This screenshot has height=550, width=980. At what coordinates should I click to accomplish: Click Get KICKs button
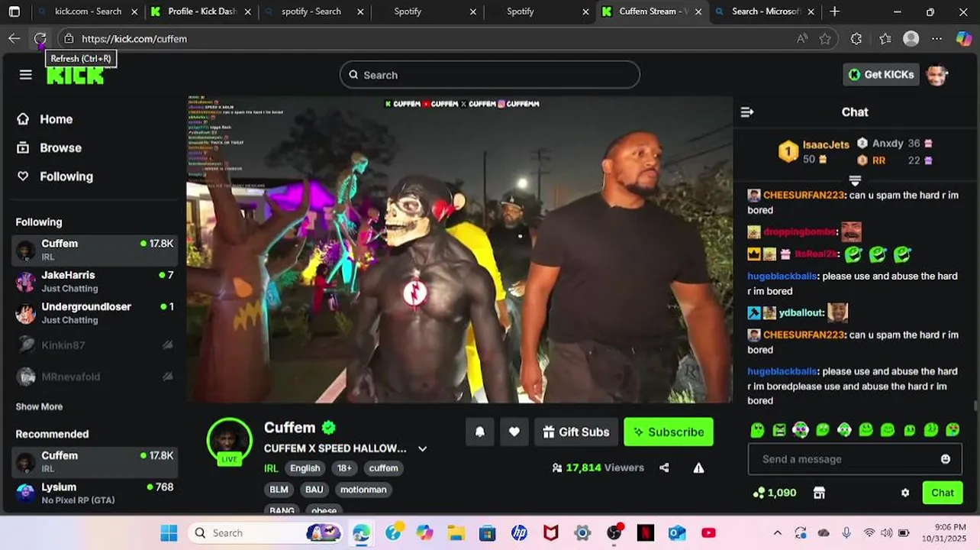881,74
